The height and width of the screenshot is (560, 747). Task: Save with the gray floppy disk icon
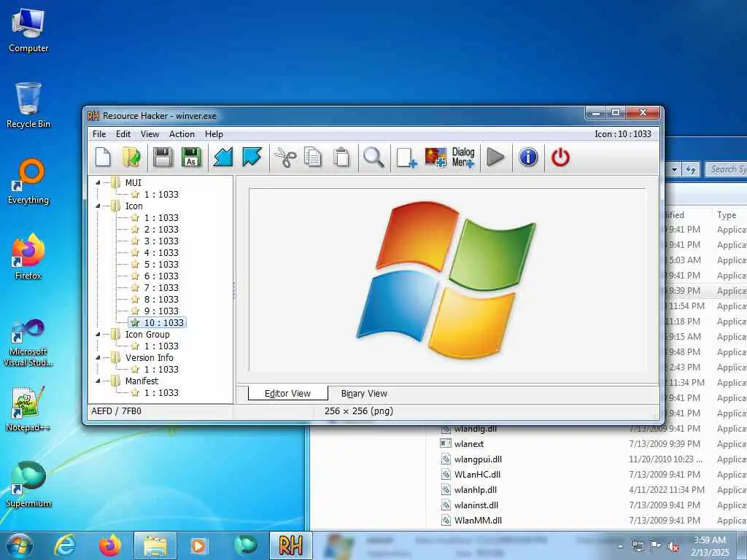163,157
